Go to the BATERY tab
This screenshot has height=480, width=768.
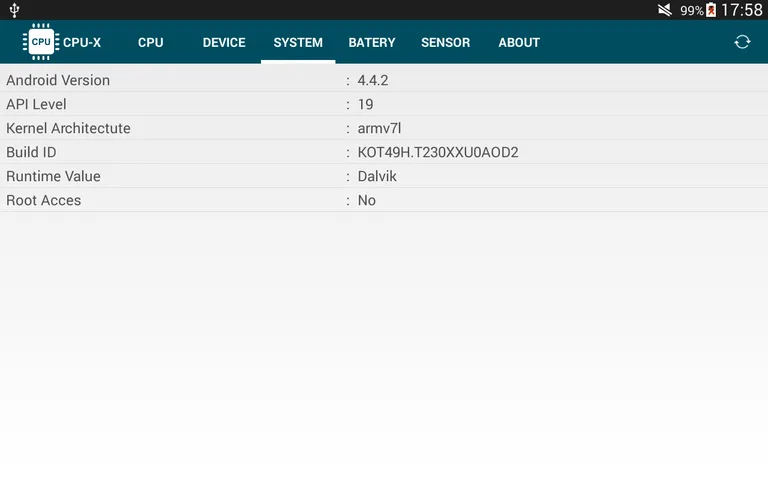(x=372, y=43)
